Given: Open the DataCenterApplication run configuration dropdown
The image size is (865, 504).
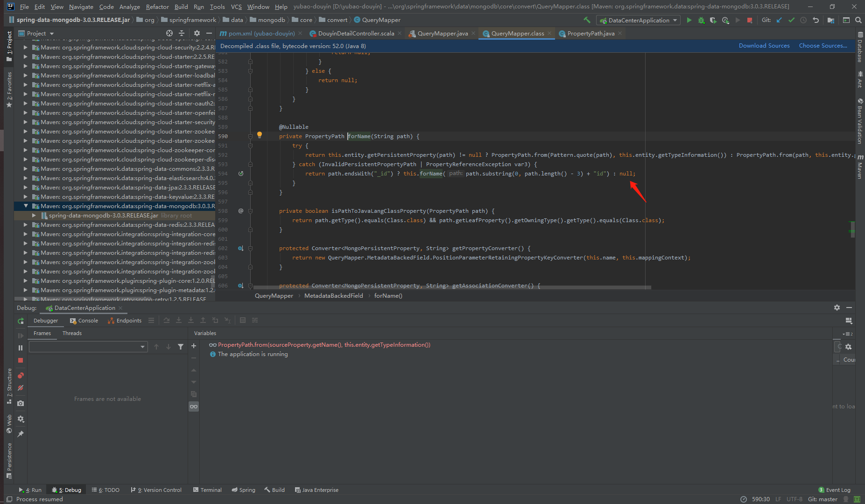Looking at the screenshot, I should pos(638,20).
